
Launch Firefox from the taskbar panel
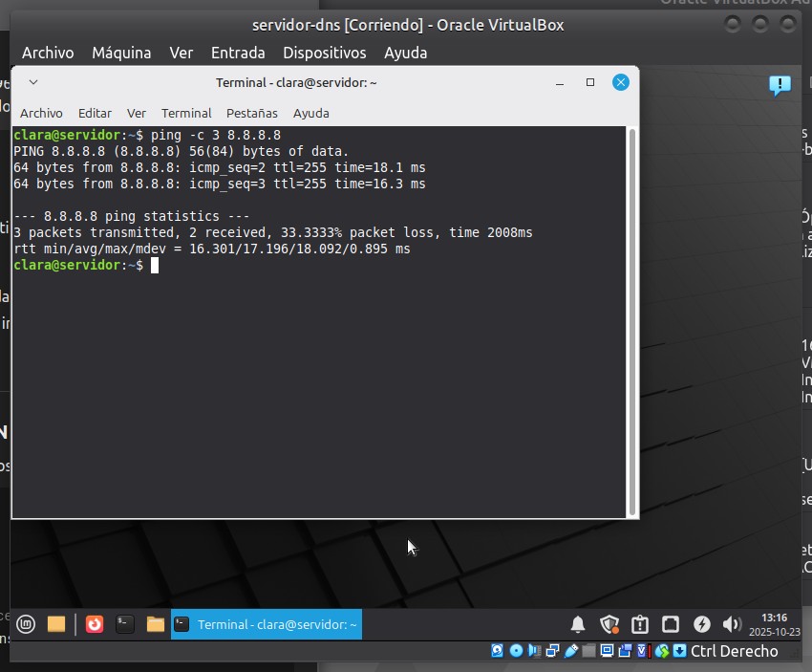[x=94, y=625]
